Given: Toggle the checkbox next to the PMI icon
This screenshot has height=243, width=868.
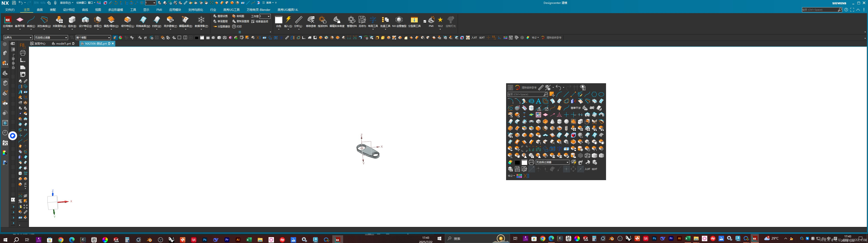Looking at the screenshot, I should tap(425, 21).
